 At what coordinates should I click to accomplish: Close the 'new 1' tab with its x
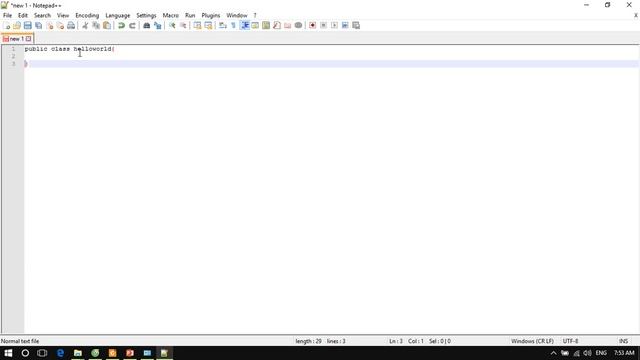coord(29,39)
